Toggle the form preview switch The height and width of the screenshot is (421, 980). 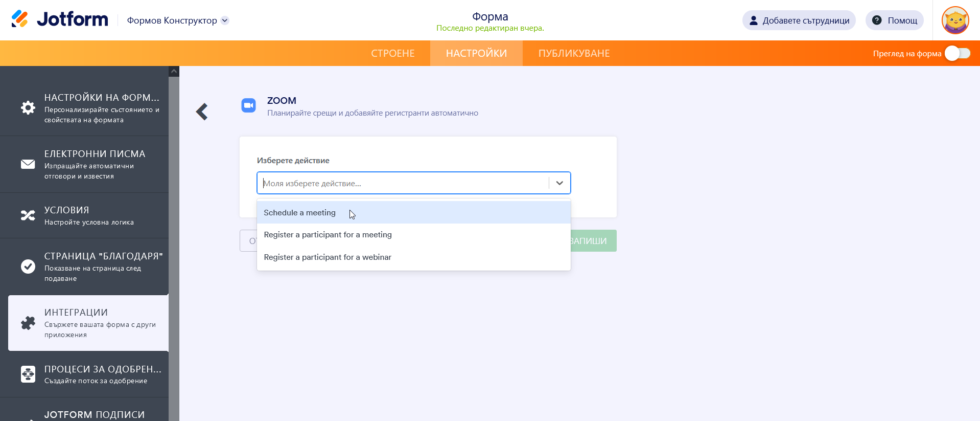957,53
